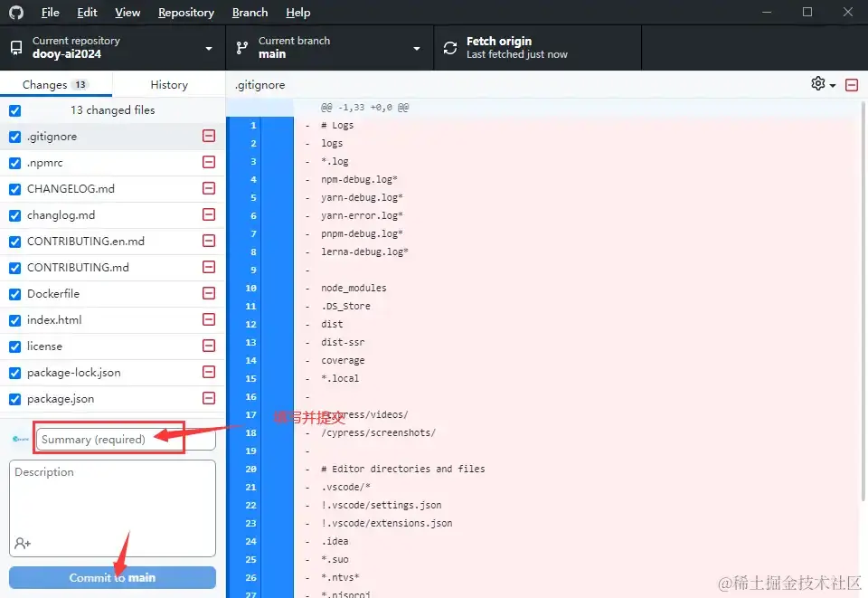The image size is (868, 598).
Task: Click the deleted status icon for .gitignore
Action: coord(209,136)
